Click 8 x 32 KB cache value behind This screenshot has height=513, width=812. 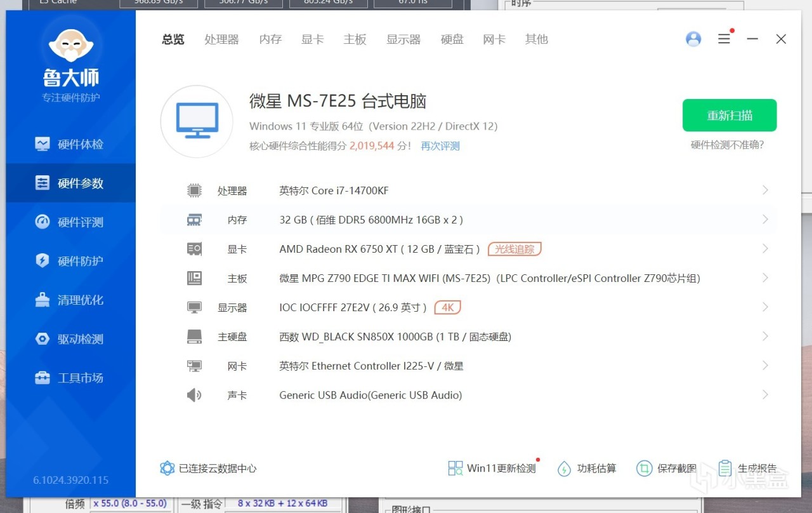[282, 503]
